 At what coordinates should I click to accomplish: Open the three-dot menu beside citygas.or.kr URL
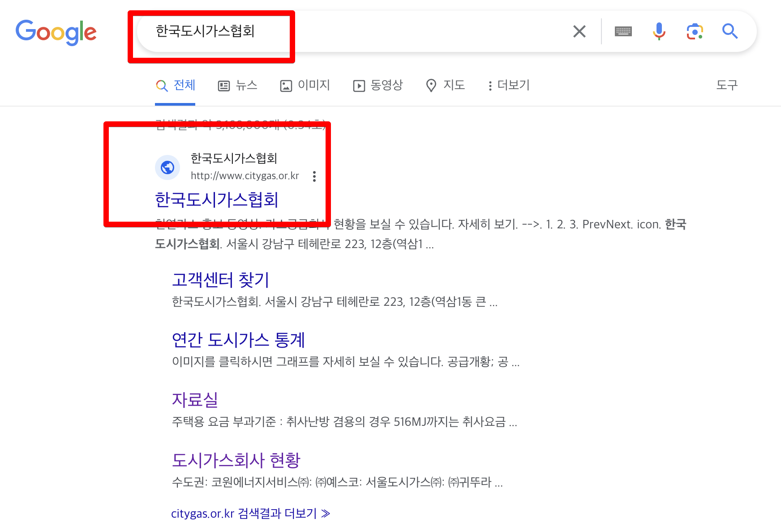[x=314, y=176]
